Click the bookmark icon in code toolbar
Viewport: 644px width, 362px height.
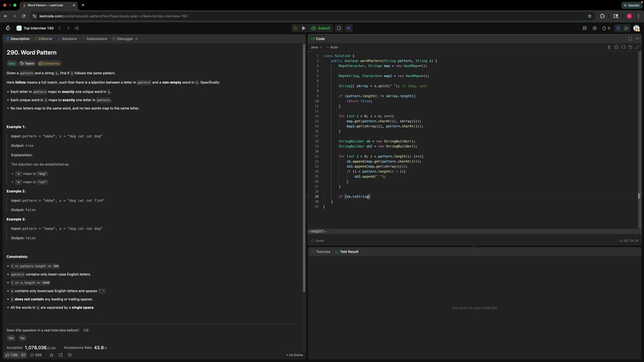point(616,47)
